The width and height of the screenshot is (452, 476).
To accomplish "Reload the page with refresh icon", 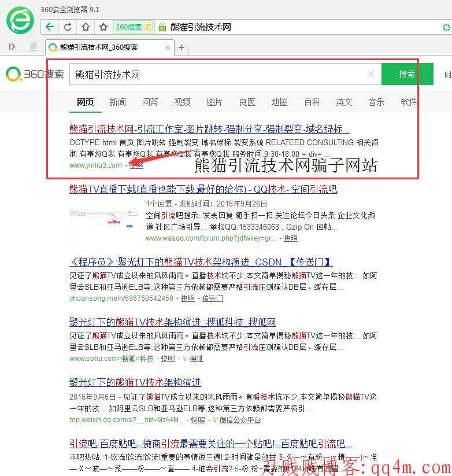I will [68, 27].
